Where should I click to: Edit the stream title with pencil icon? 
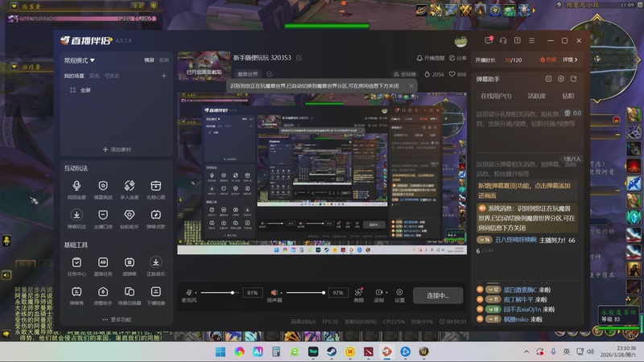coord(299,58)
